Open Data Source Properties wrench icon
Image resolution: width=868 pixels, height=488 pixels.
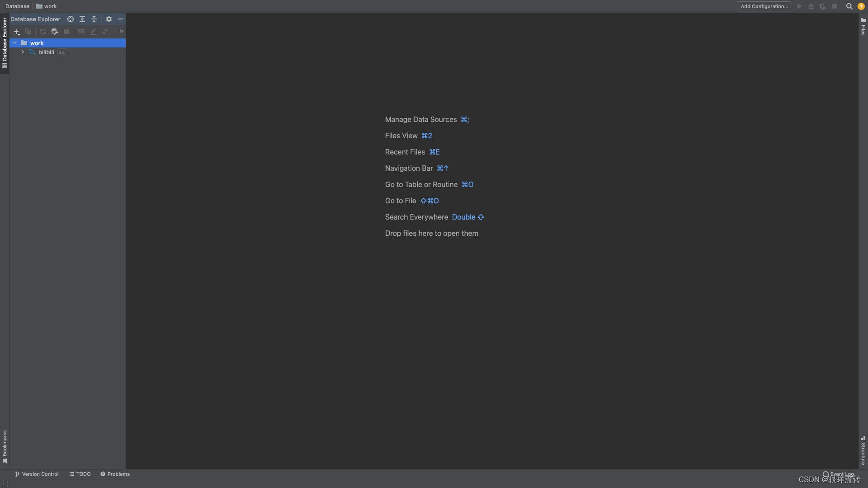(x=55, y=32)
